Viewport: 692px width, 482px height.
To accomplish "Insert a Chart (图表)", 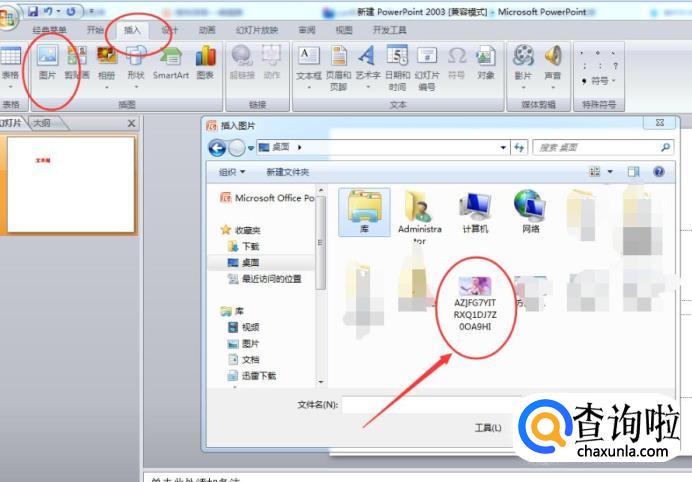I will [205, 63].
